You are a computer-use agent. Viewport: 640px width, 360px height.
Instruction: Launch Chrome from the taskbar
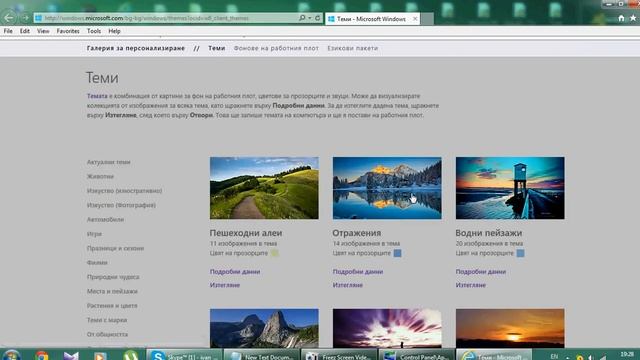(41, 355)
